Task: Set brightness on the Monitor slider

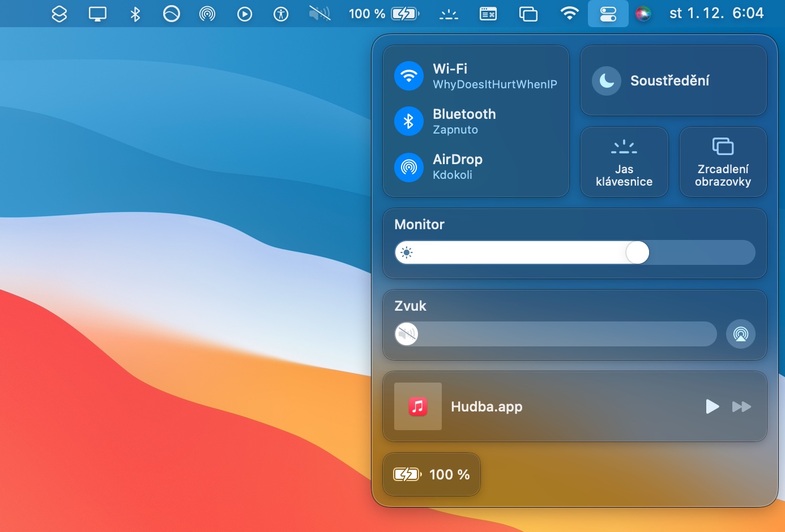Action: pos(575,252)
